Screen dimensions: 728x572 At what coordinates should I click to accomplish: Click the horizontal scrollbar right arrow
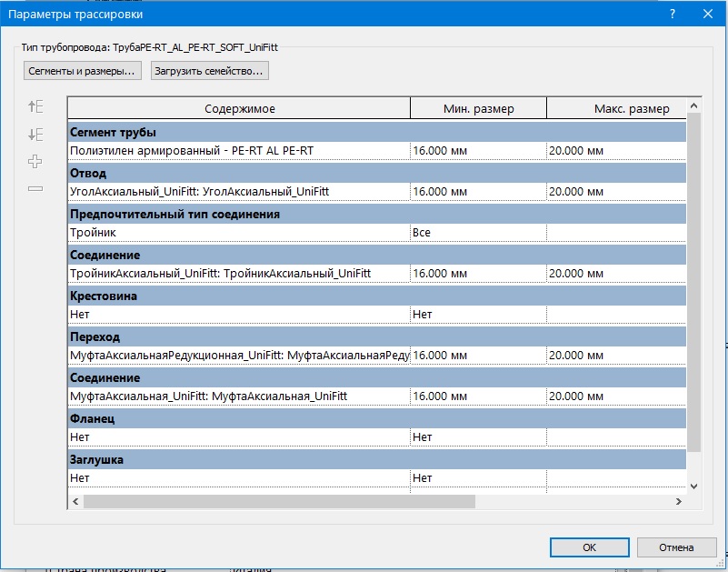tap(679, 501)
